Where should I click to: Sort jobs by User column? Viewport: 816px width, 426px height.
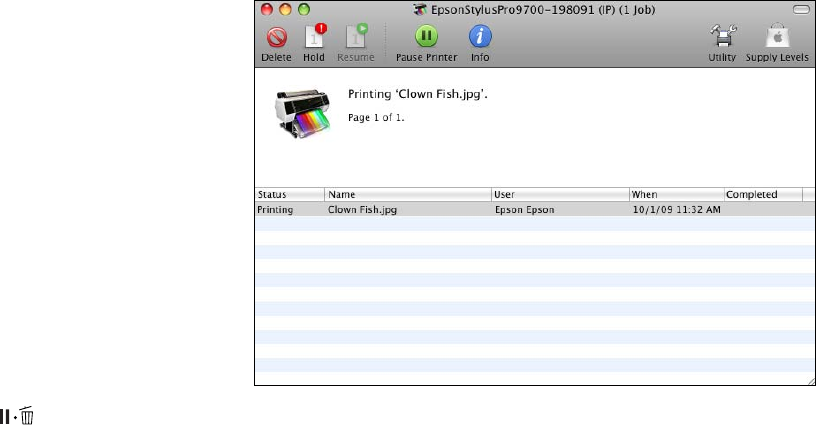click(x=560, y=195)
